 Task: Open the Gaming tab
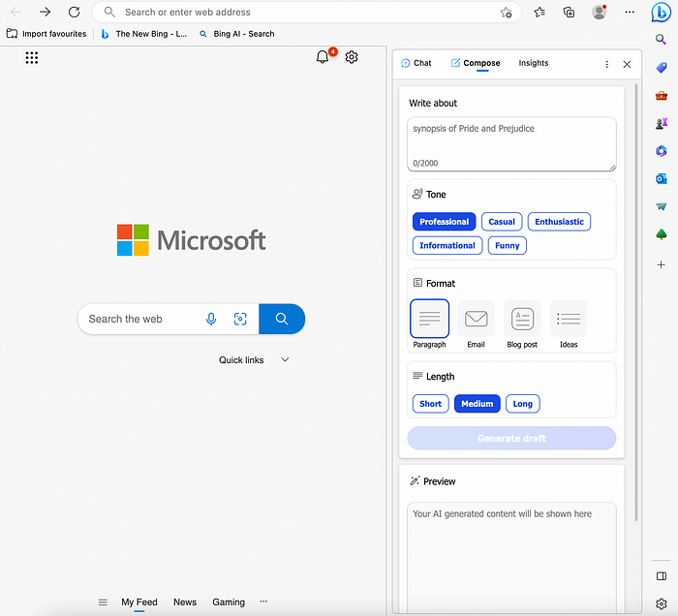point(229,602)
